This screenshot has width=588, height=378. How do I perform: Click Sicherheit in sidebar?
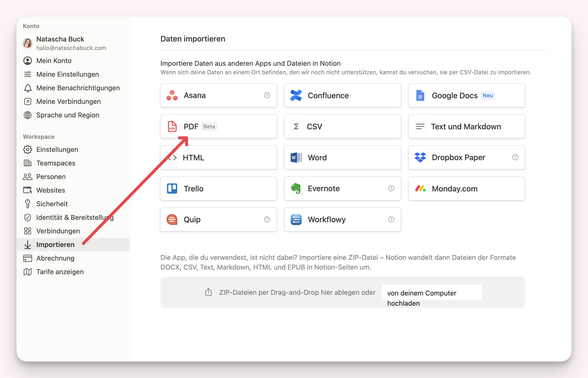click(x=52, y=204)
